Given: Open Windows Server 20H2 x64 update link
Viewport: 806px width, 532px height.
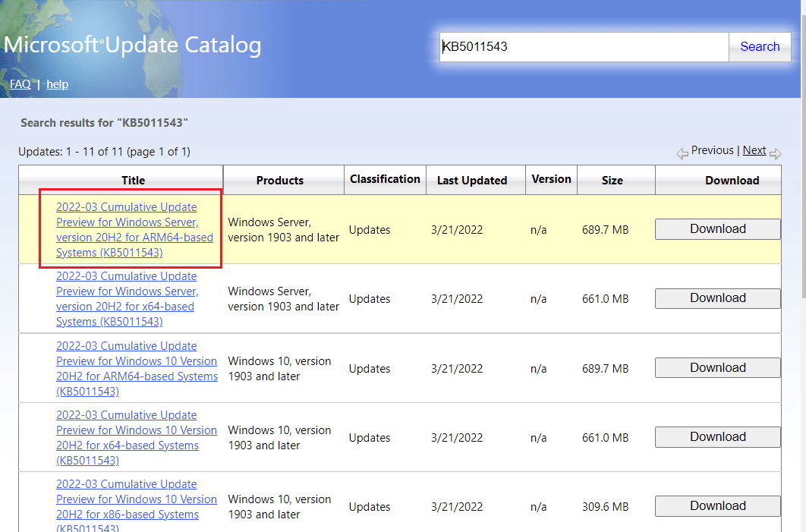Looking at the screenshot, I should 127,299.
